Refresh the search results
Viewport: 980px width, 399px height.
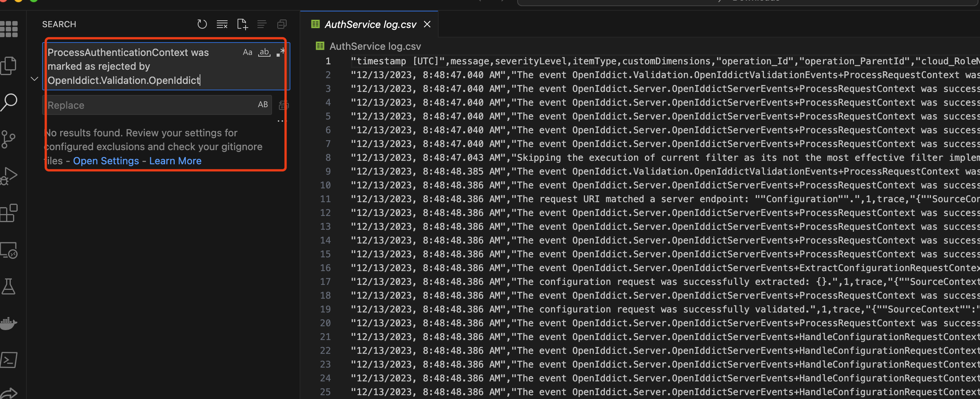point(202,25)
